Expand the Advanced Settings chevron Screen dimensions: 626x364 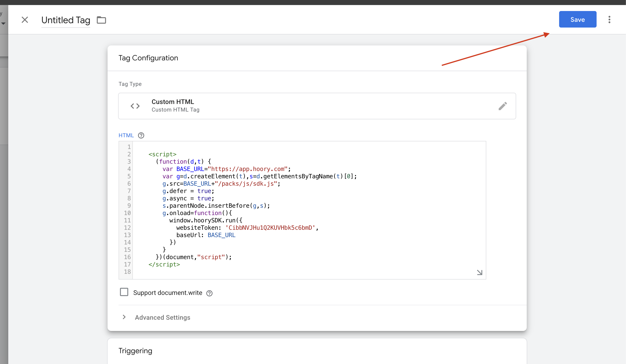click(124, 317)
